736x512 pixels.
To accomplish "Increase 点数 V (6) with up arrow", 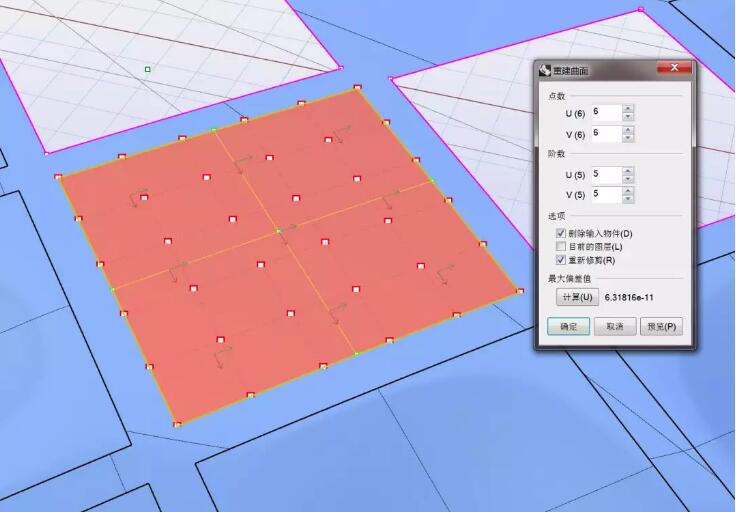I will coord(628,130).
